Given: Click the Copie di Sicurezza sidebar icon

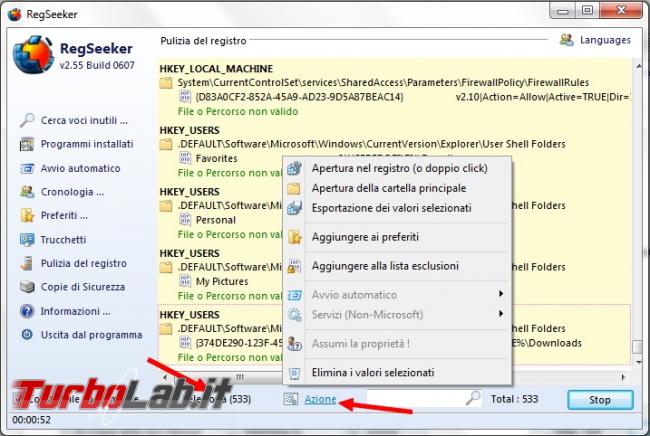Looking at the screenshot, I should 27,287.
